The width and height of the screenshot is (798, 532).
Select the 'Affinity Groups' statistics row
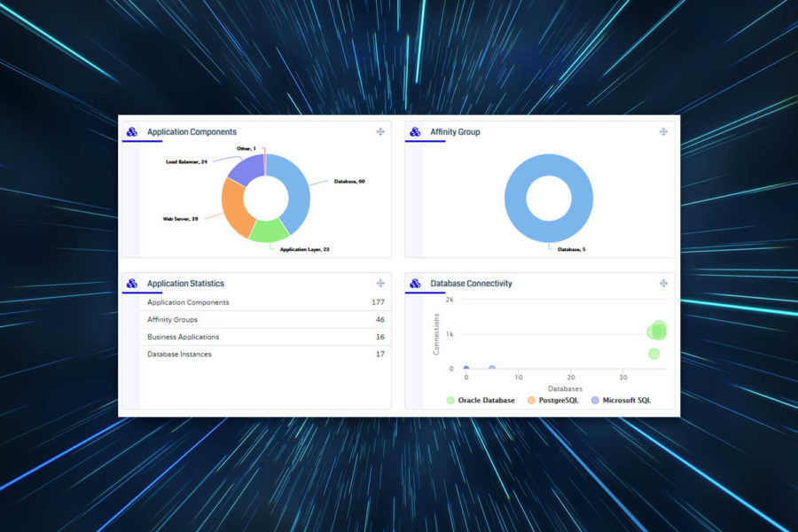[x=266, y=320]
